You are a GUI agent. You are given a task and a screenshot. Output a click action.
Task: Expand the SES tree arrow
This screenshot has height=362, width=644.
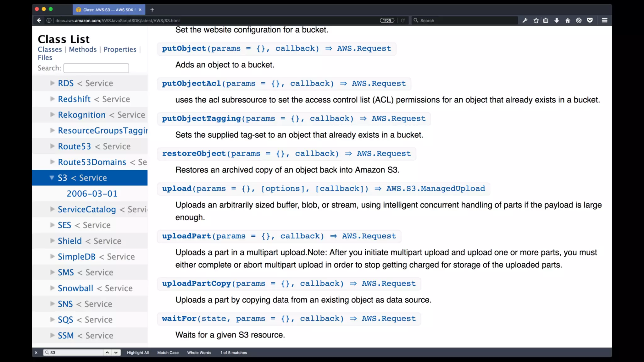click(53, 225)
